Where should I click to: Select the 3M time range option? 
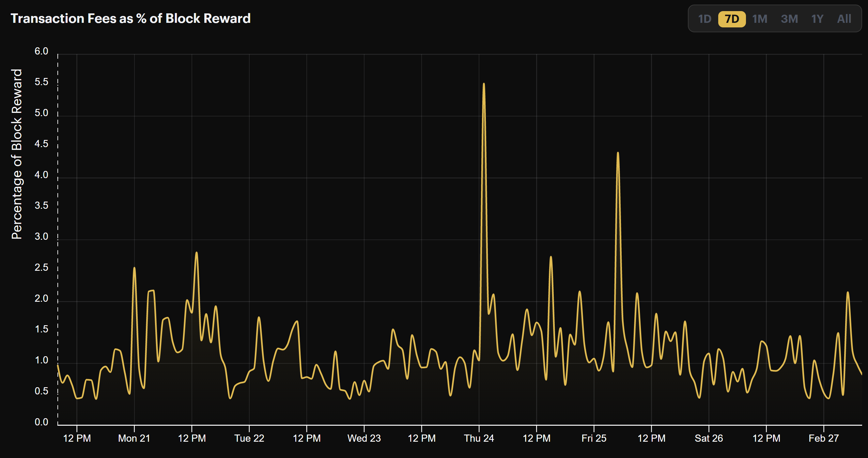[789, 19]
